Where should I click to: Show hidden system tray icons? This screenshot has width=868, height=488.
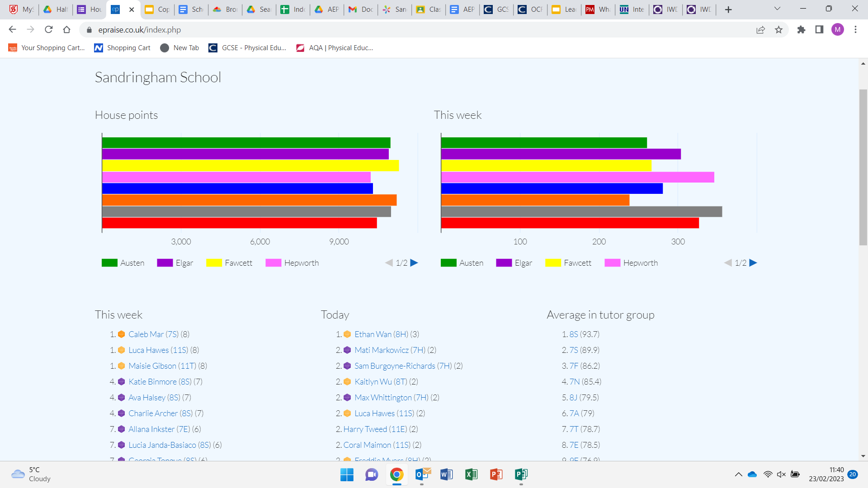point(738,474)
